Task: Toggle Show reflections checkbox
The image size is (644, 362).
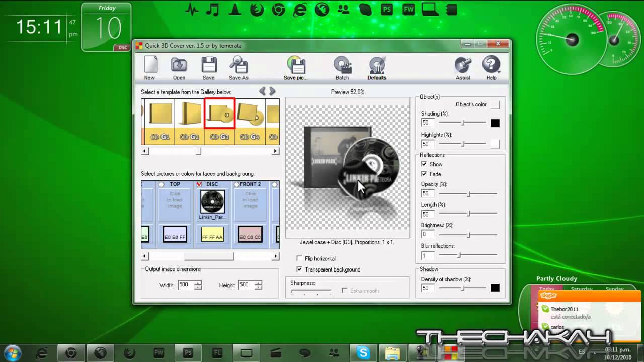Action: tap(424, 164)
